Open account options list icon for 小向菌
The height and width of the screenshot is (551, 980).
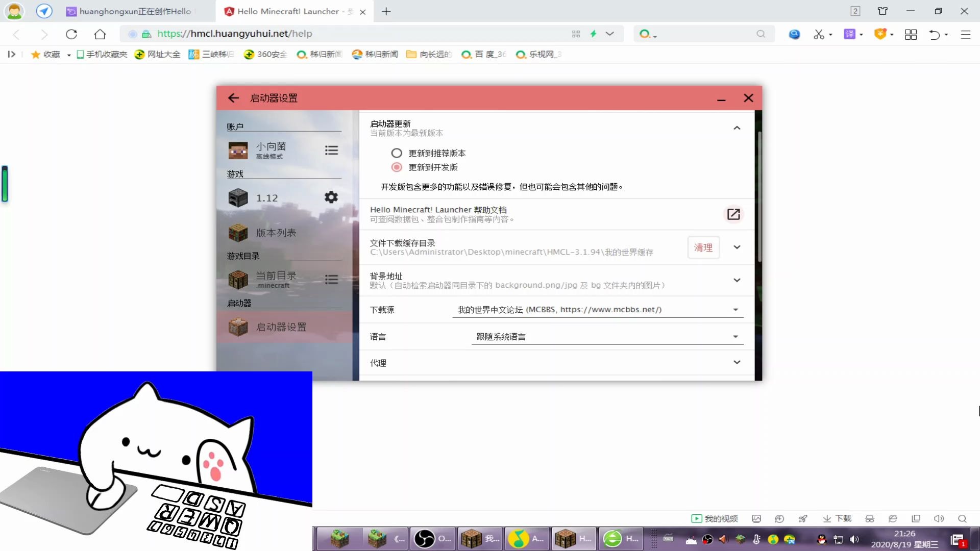point(331,150)
